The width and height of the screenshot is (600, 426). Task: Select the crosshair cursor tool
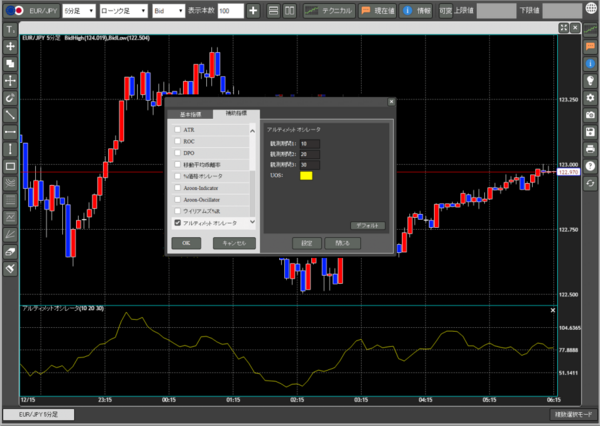tap(10, 47)
